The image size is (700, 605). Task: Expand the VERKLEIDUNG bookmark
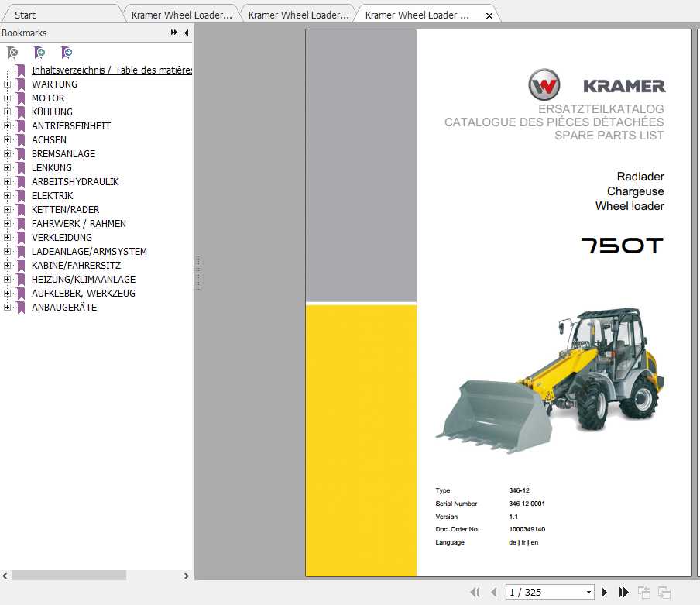tap(7, 238)
